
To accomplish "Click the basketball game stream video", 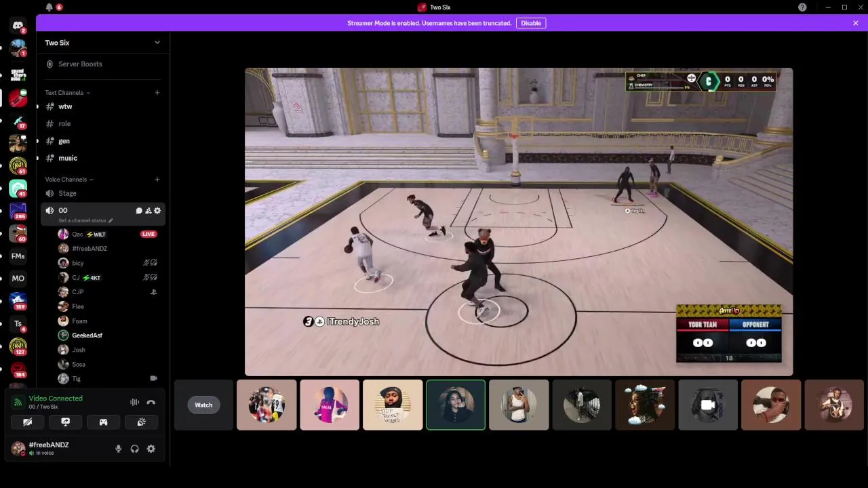I will pyautogui.click(x=519, y=222).
